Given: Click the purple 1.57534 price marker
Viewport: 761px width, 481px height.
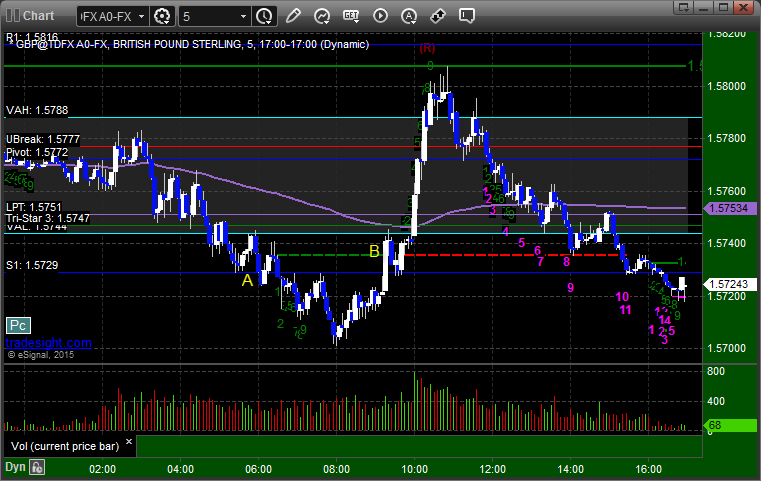Looking at the screenshot, I should tap(730, 209).
